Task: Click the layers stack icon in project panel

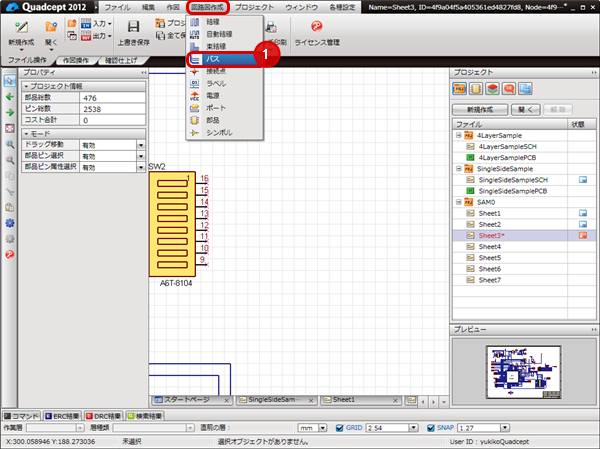Action: (492, 89)
